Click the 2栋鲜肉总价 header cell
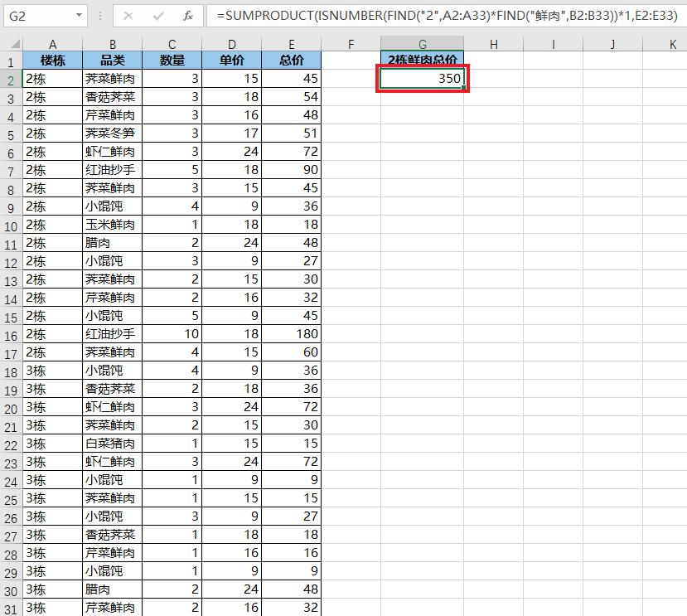687x616 pixels. pyautogui.click(x=423, y=59)
